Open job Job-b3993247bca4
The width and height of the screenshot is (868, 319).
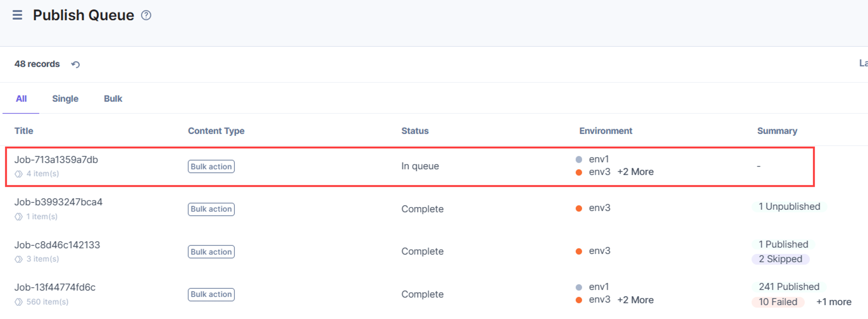[x=58, y=202]
